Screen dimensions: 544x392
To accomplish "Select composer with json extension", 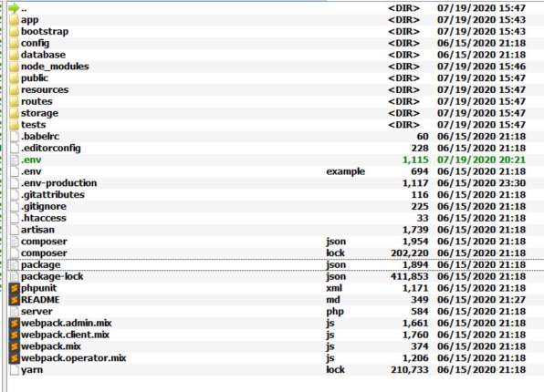I will pos(44,242).
